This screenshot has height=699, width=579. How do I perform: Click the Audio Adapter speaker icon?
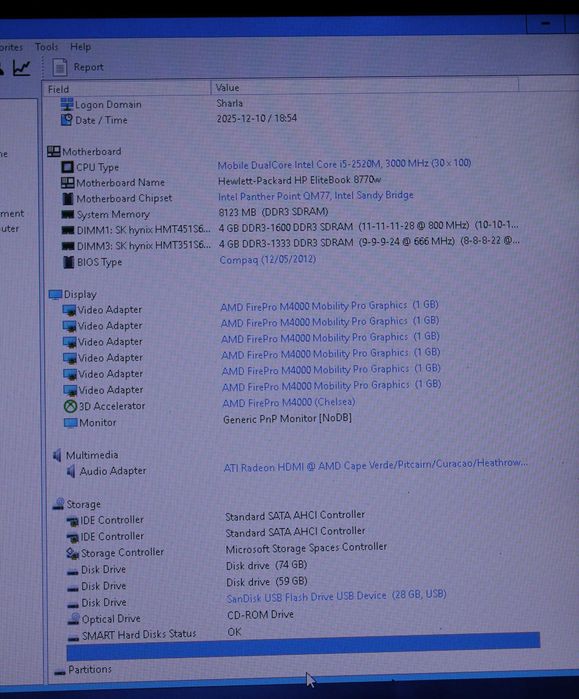(x=71, y=471)
